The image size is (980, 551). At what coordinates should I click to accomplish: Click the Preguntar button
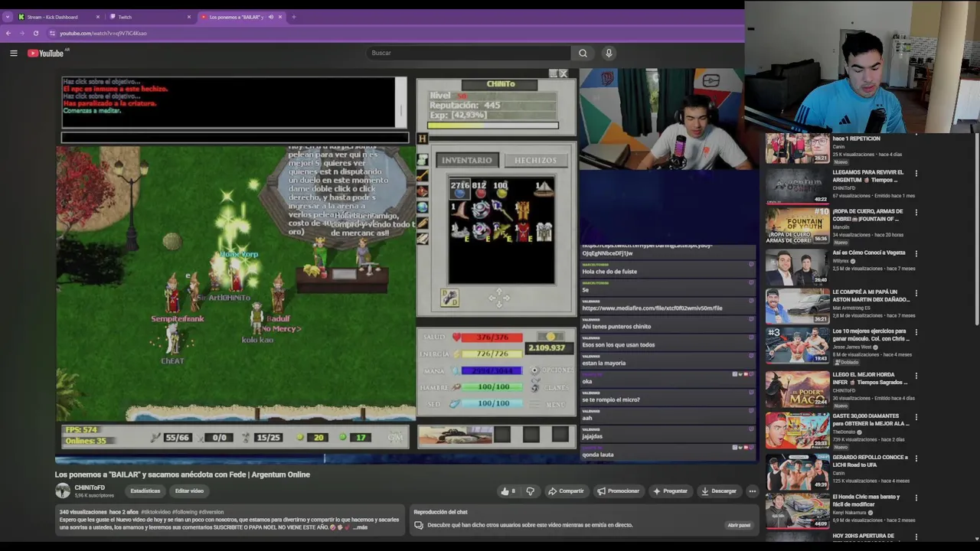tap(670, 491)
